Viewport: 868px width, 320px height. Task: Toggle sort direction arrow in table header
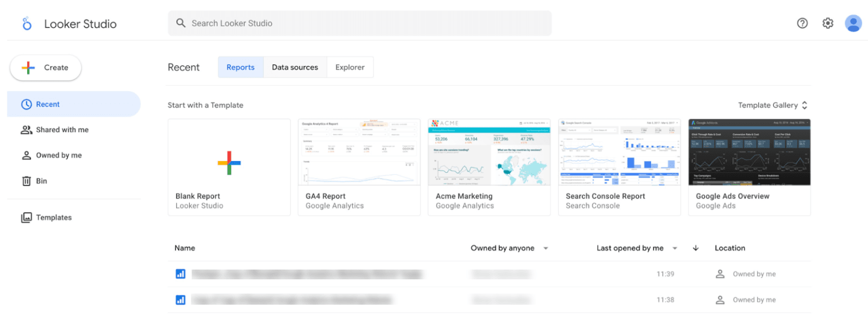point(696,248)
